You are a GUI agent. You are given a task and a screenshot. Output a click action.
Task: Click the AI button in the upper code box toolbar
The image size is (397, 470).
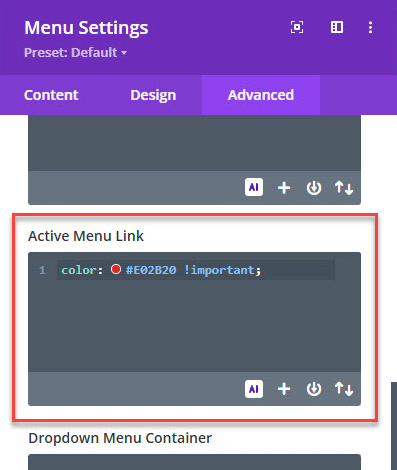[254, 187]
